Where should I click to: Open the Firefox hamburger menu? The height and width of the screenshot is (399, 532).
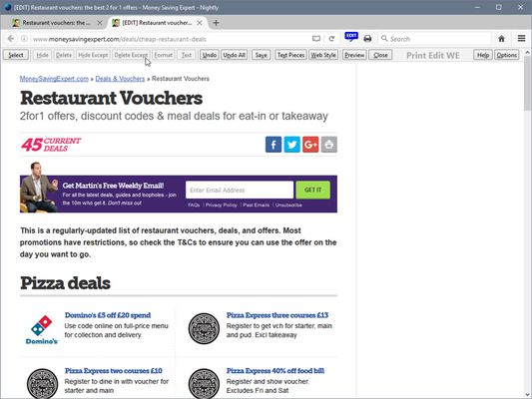click(521, 38)
